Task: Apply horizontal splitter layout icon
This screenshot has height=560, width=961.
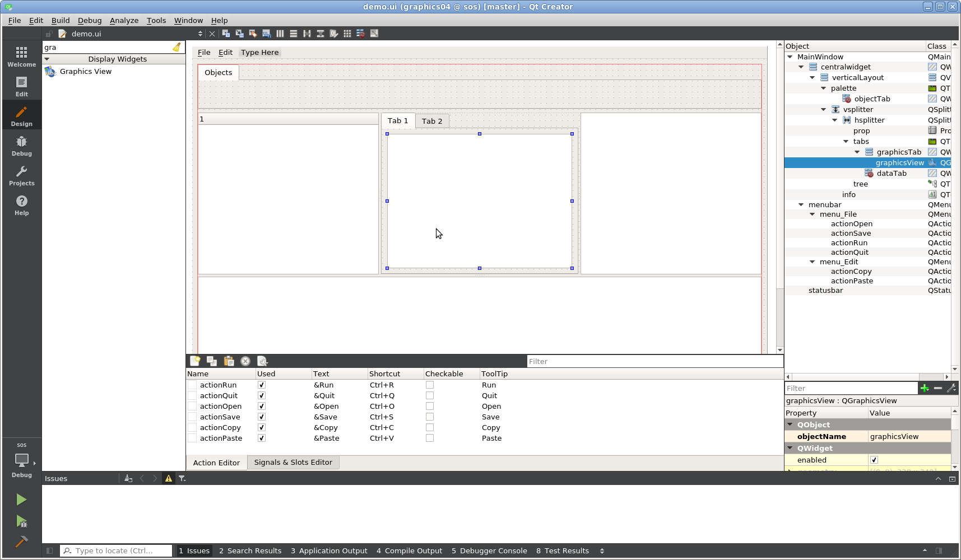Action: 307,34
